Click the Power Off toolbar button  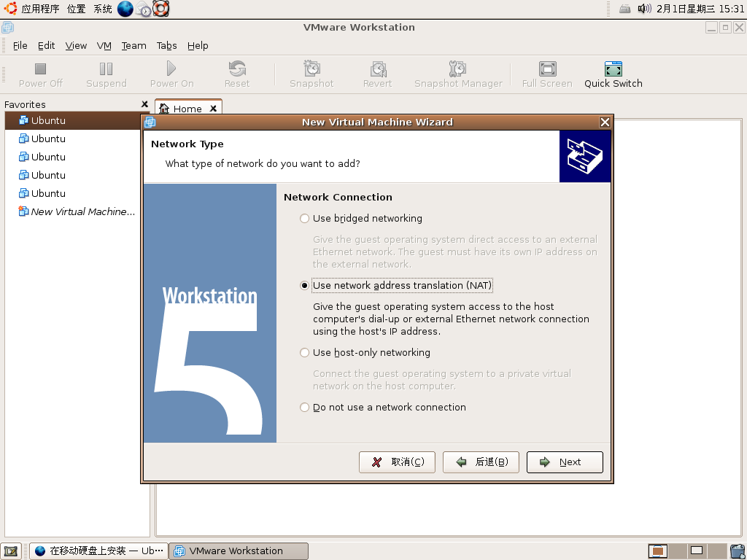click(41, 75)
